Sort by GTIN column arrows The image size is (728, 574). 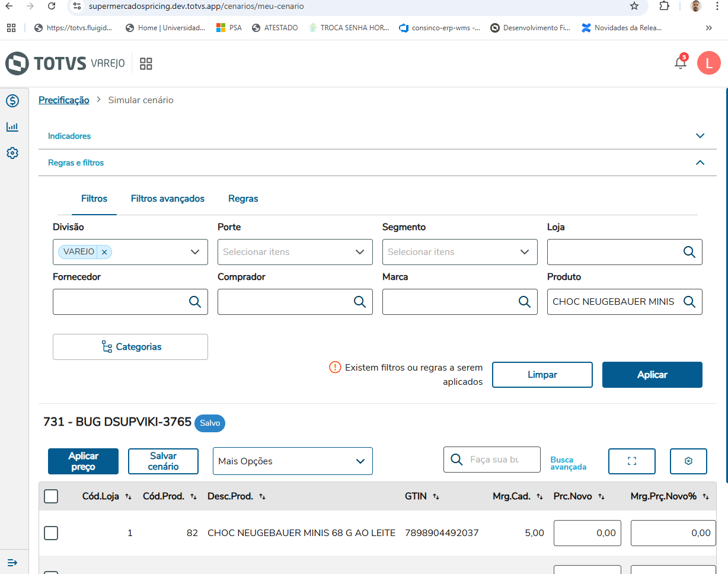point(436,497)
